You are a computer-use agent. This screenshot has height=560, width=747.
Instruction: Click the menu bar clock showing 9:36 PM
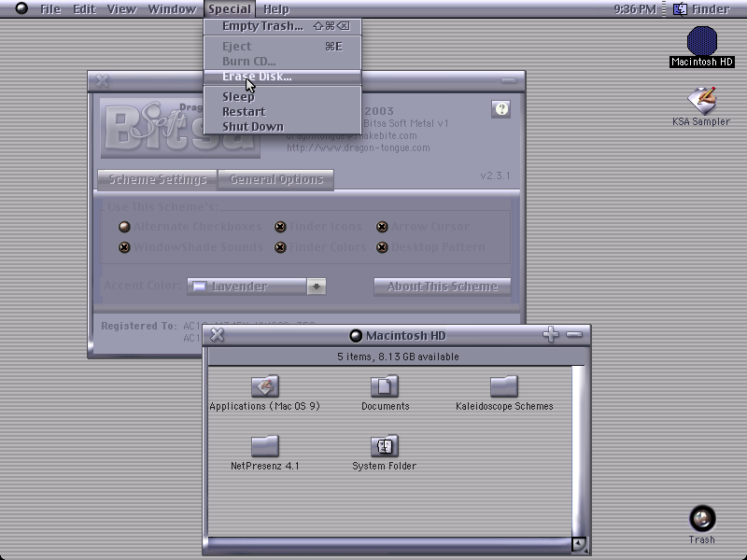point(635,9)
